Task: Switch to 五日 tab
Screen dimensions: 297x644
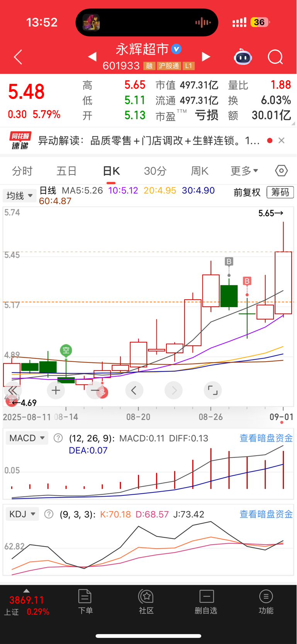Action: pyautogui.click(x=66, y=171)
